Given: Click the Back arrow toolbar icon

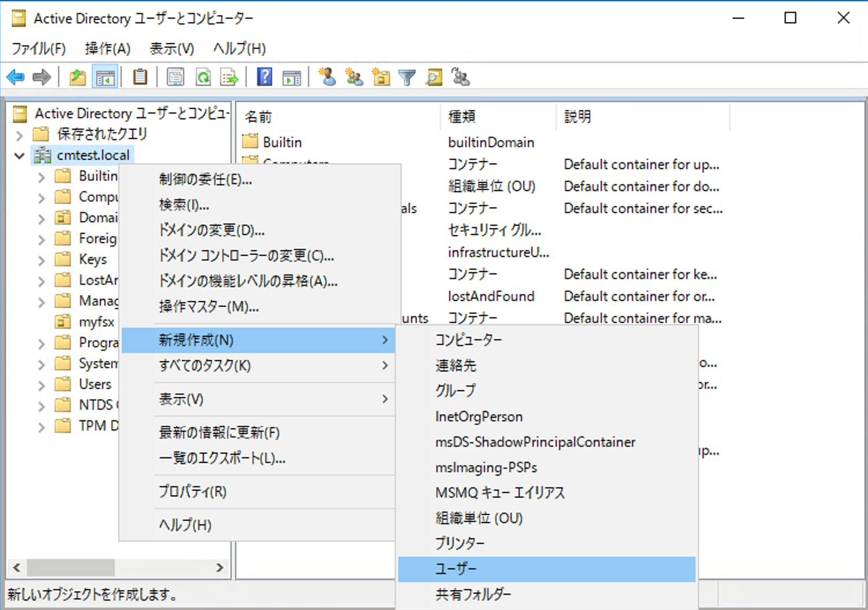Looking at the screenshot, I should pyautogui.click(x=16, y=77).
